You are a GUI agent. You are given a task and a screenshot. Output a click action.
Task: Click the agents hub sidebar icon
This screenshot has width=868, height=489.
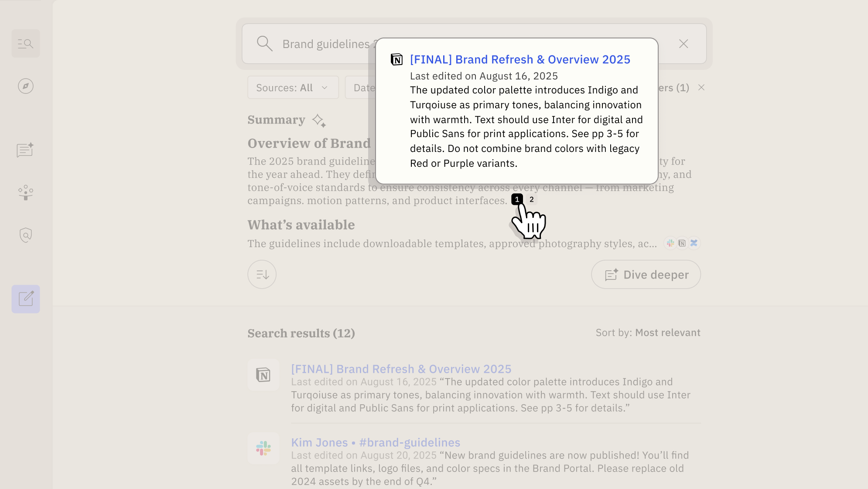tap(26, 192)
